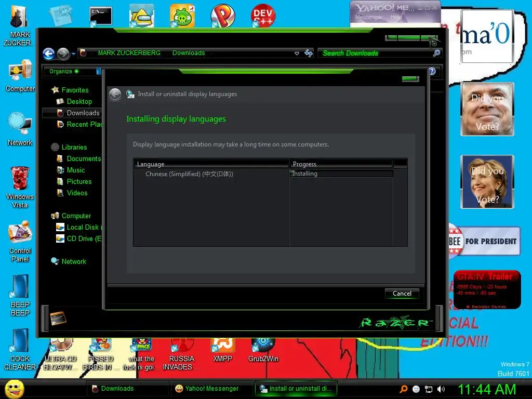Screen dimensions: 532x399
Task: Click the Explorer help question mark icon
Action: pos(432,71)
